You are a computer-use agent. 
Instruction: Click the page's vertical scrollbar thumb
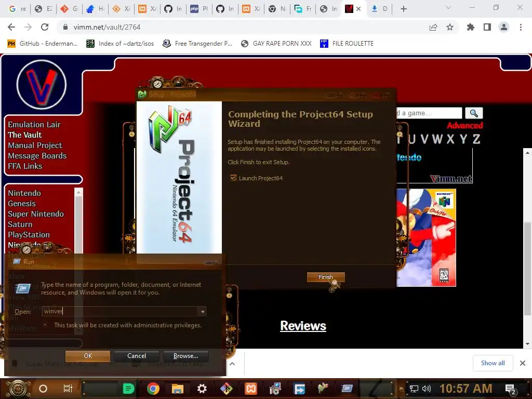tap(527, 269)
